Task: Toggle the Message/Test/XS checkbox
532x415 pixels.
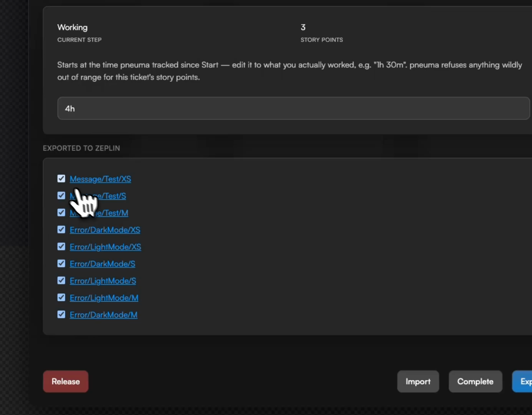Action: click(61, 179)
